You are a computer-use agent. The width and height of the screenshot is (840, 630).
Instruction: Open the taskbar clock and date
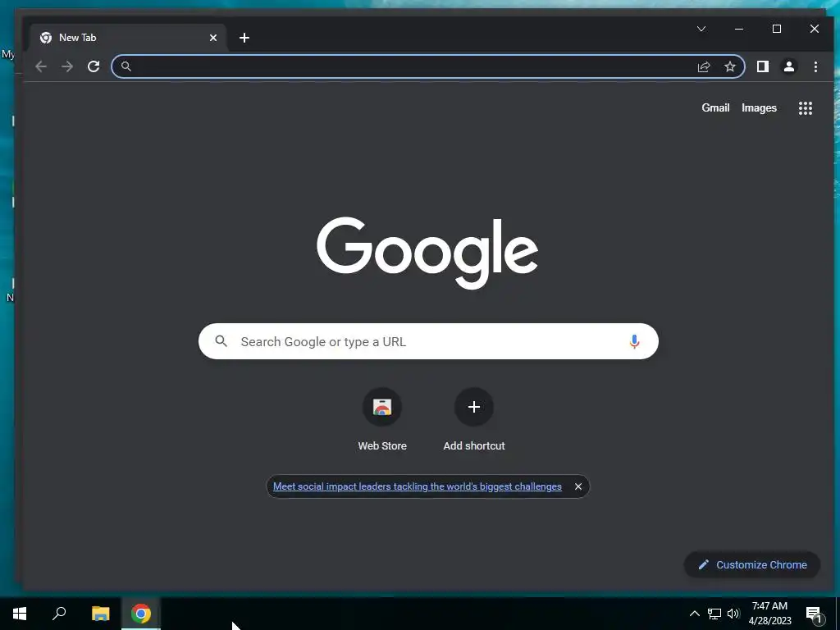click(769, 614)
